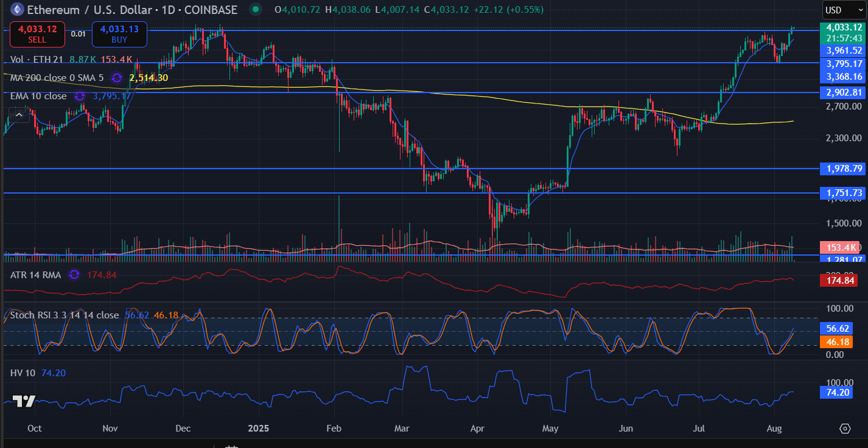Click the pink 153.4K volume axis label
This screenshot has height=448, width=868.
841,247
